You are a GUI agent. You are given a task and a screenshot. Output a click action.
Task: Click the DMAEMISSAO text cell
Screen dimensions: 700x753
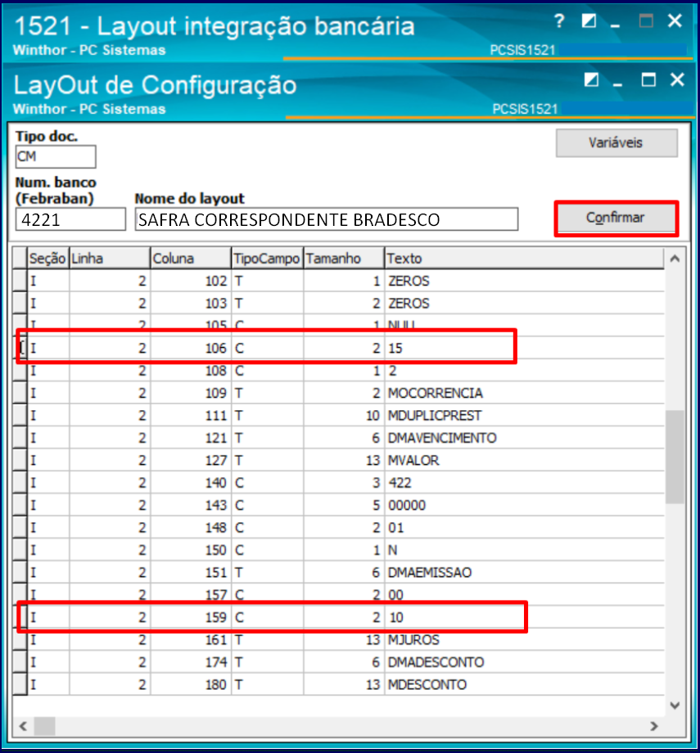click(525, 572)
